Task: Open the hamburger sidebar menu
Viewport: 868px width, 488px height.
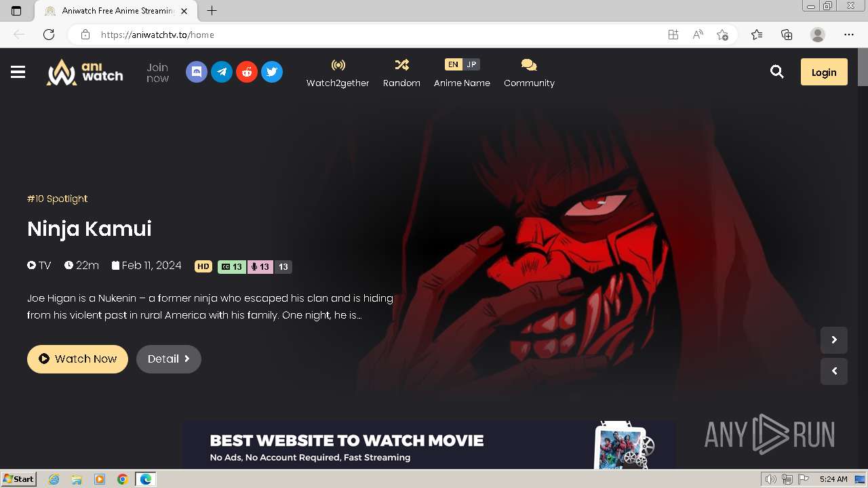Action: tap(18, 72)
